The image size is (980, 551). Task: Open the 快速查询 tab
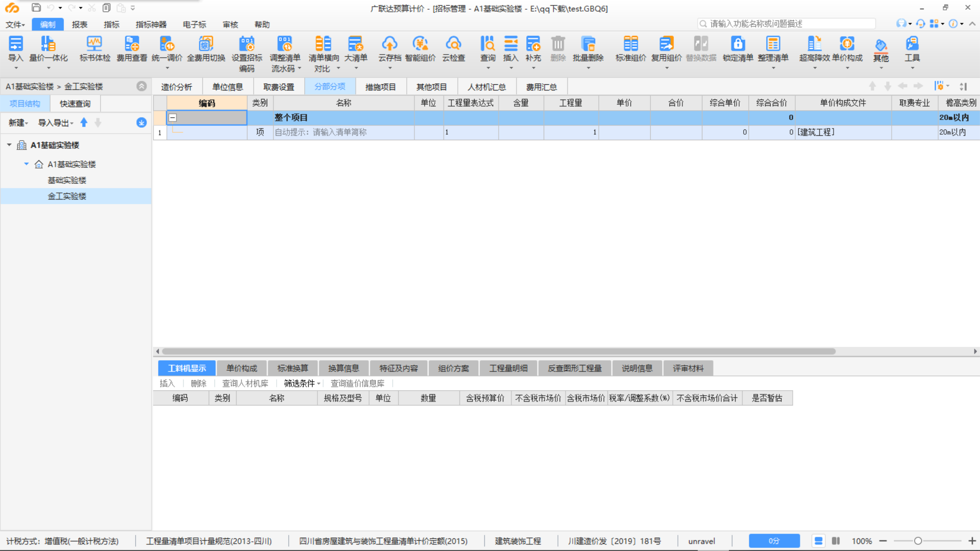tap(75, 104)
